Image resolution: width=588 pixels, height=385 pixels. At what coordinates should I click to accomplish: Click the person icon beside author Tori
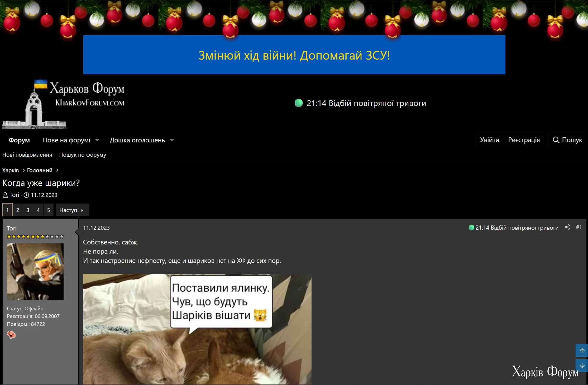(5, 195)
